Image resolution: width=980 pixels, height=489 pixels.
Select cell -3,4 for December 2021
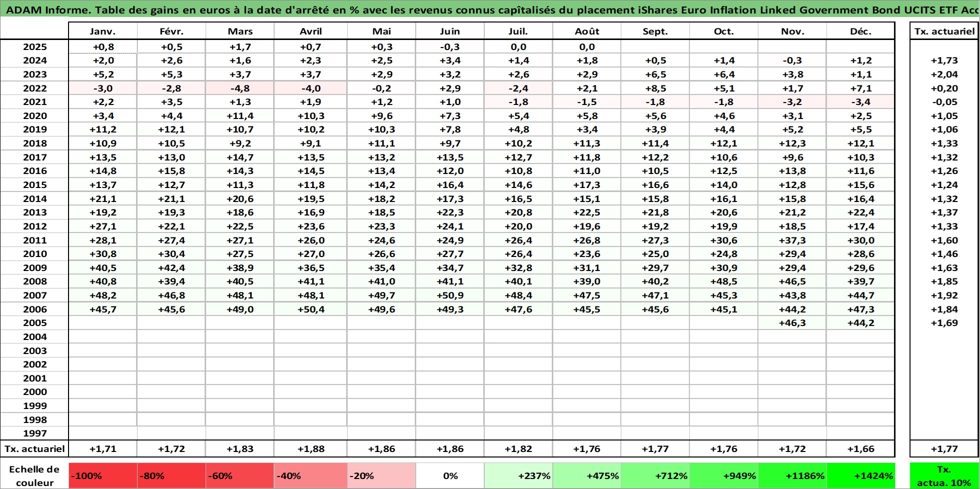tap(860, 102)
